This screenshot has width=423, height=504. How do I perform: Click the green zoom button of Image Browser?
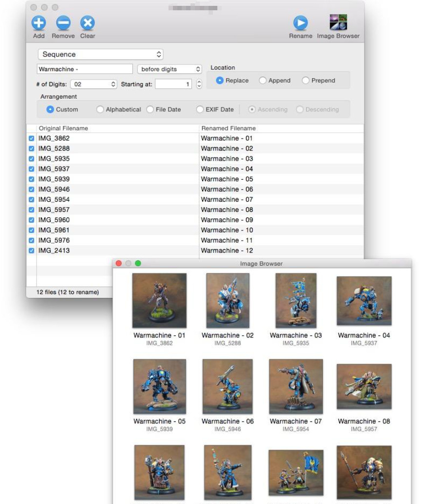click(x=138, y=264)
